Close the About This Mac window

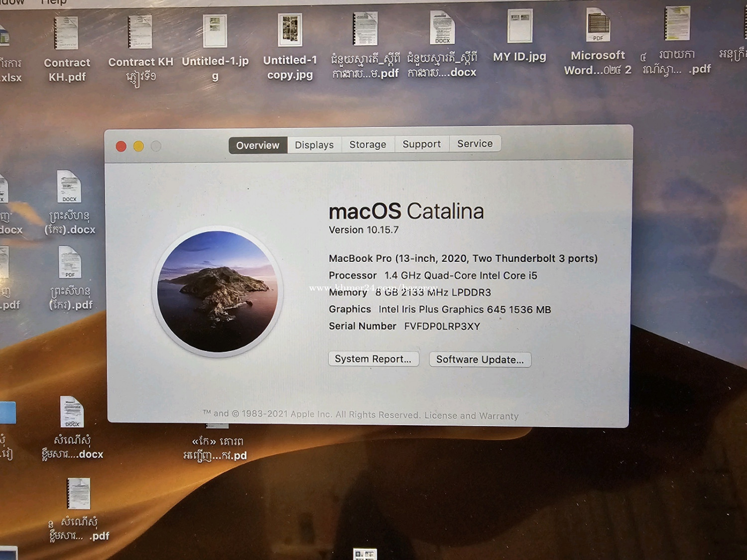pyautogui.click(x=121, y=146)
